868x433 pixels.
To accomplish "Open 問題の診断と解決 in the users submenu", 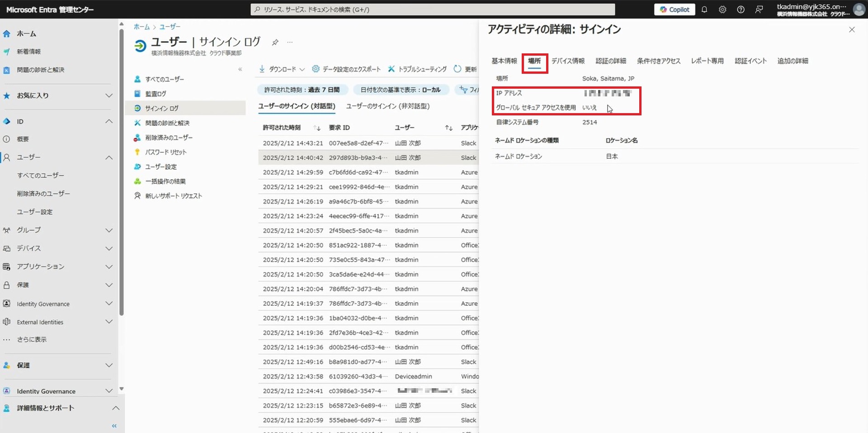I will click(167, 123).
